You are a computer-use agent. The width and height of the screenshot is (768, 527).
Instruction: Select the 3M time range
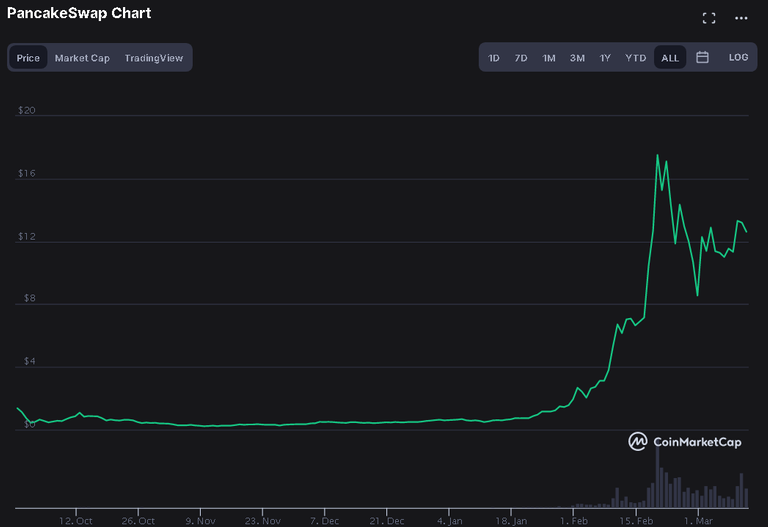(577, 58)
